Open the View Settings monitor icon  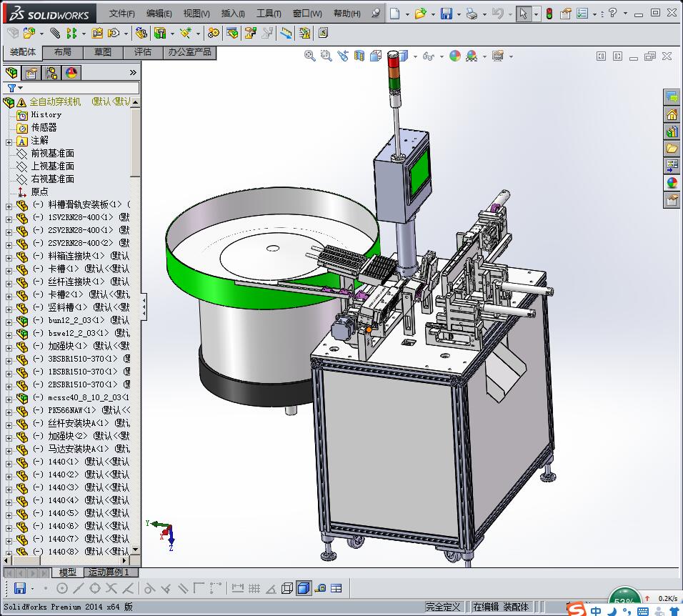point(498,56)
